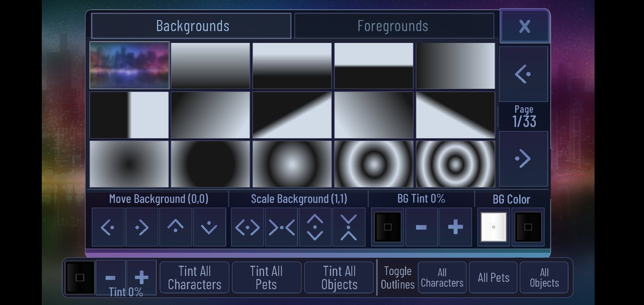Click Tint All Objects button

pos(339,278)
